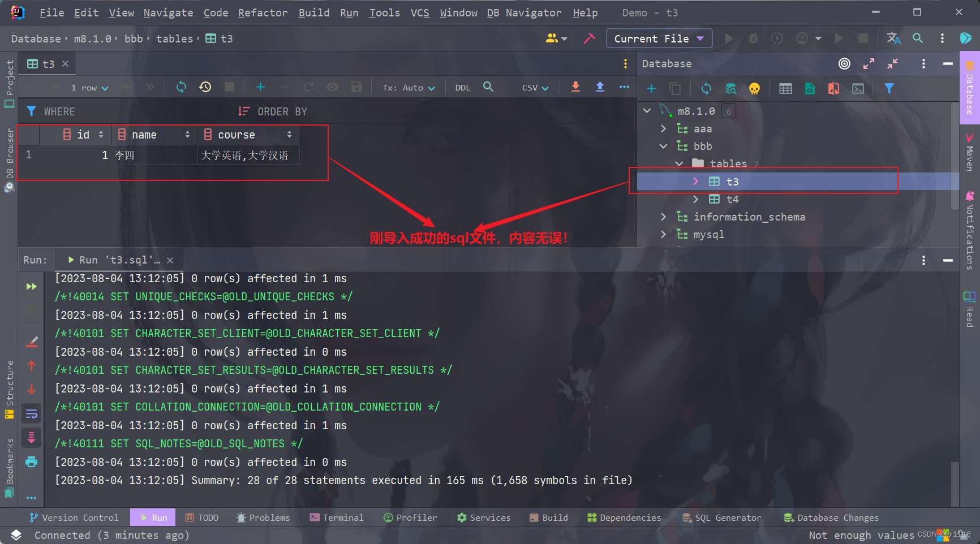
Task: Rerun the script using double-arrow icon
Action: tap(32, 286)
